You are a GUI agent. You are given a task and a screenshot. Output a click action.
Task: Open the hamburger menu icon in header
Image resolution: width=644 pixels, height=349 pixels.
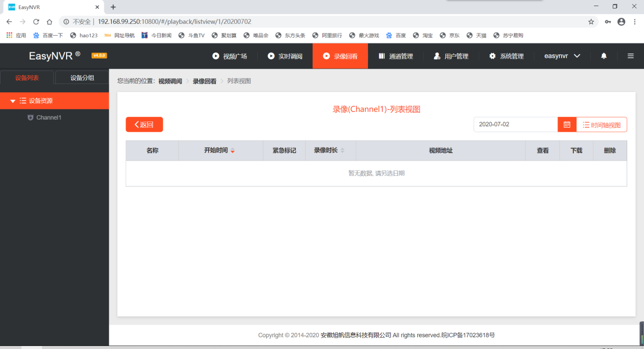click(x=631, y=56)
